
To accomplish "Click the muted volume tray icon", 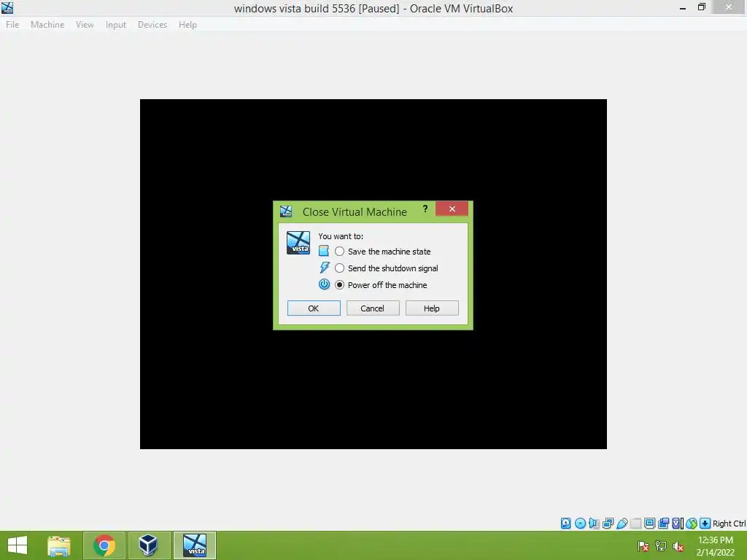I will coord(678,546).
